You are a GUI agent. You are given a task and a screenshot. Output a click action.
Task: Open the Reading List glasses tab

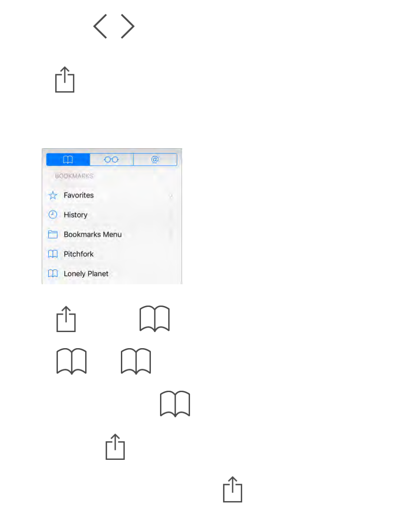(x=112, y=160)
